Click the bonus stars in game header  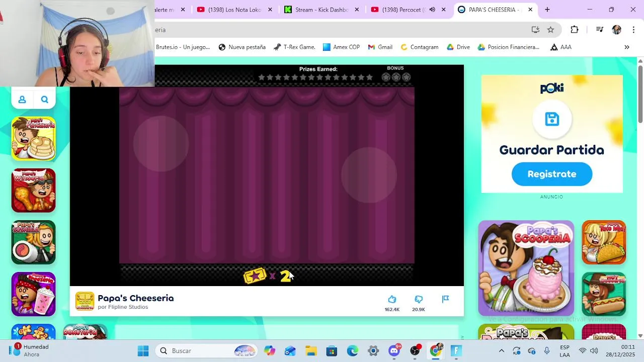tap(396, 77)
